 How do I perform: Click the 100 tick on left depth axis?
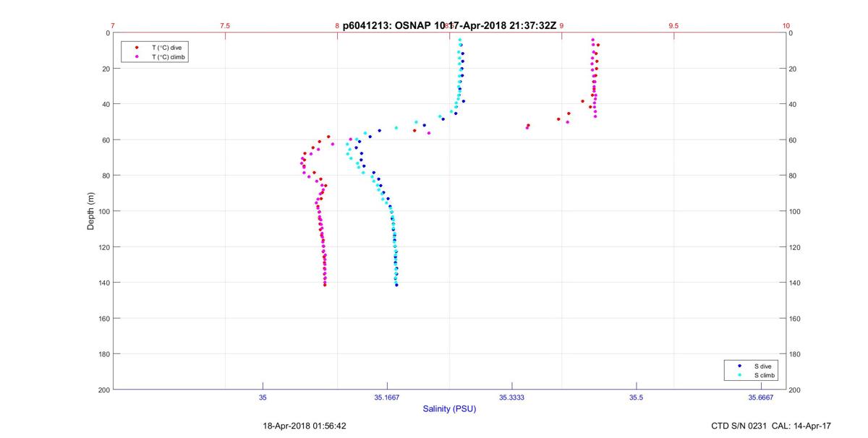(103, 211)
